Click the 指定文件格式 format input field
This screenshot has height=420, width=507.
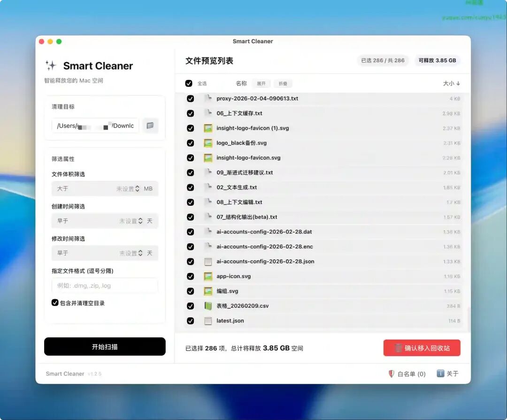(105, 285)
